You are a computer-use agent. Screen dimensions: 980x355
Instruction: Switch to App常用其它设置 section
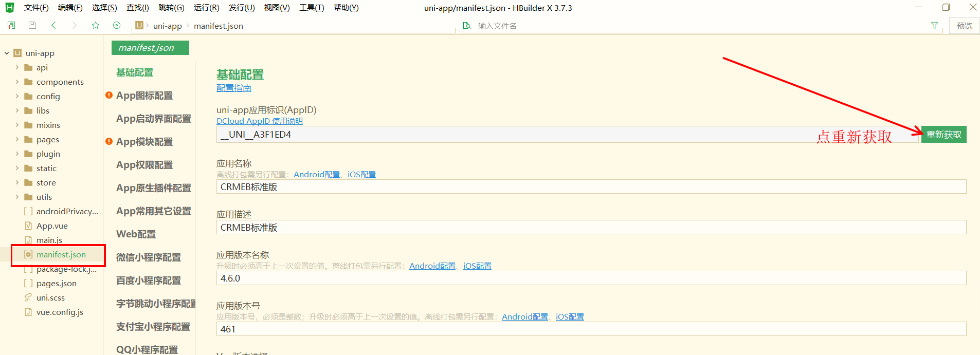(x=154, y=211)
